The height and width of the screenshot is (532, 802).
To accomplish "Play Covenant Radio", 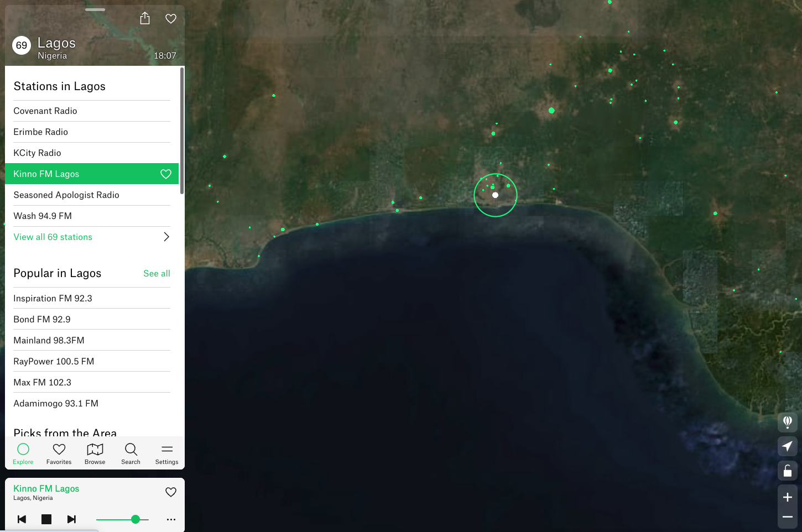I will [x=92, y=111].
